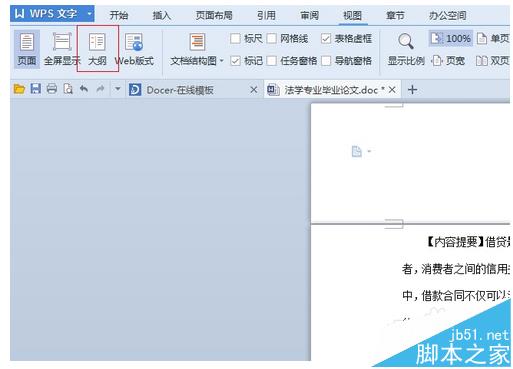Expand the paste options dropdown arrow
This screenshot has height=369, width=513.
pyautogui.click(x=369, y=151)
